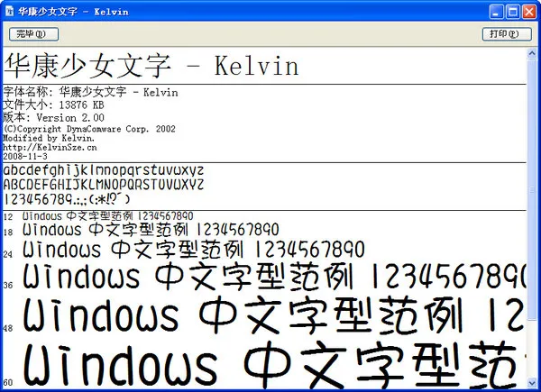
Task: Click the 48-point Windows sample line
Action: [274, 315]
